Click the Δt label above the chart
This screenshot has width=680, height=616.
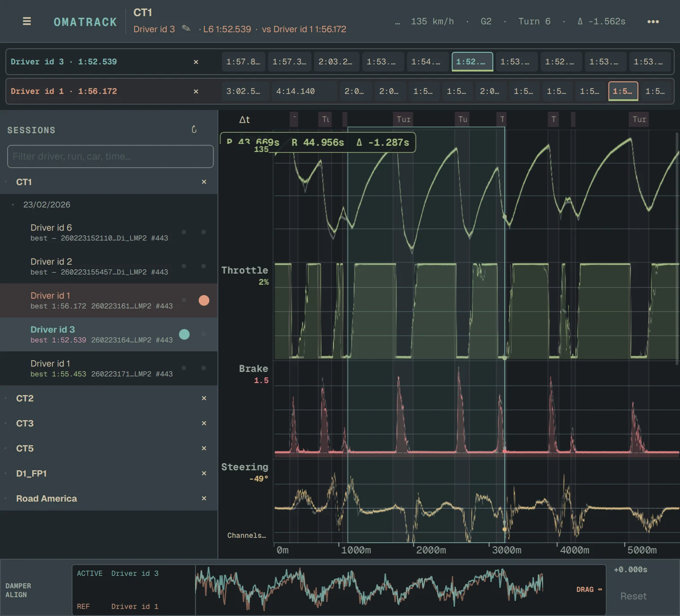click(244, 119)
